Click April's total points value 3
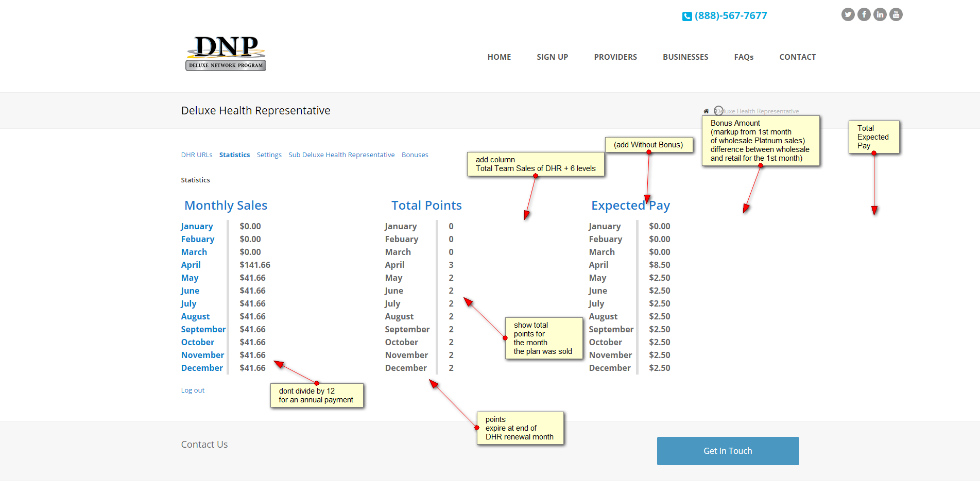 point(451,265)
